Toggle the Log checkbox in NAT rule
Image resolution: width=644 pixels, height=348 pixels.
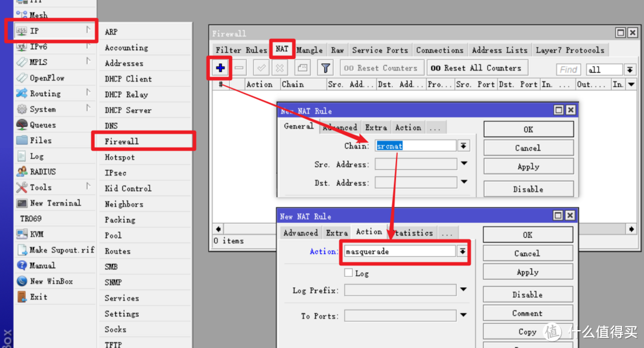point(349,273)
